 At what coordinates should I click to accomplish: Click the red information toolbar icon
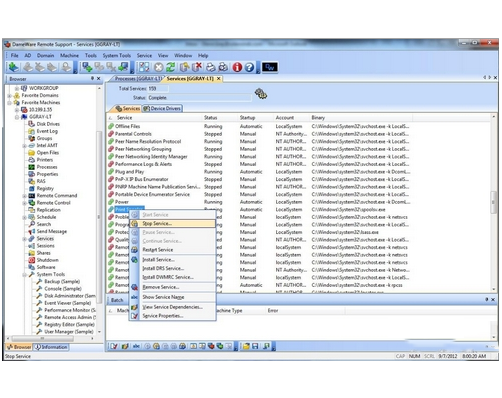click(x=237, y=67)
